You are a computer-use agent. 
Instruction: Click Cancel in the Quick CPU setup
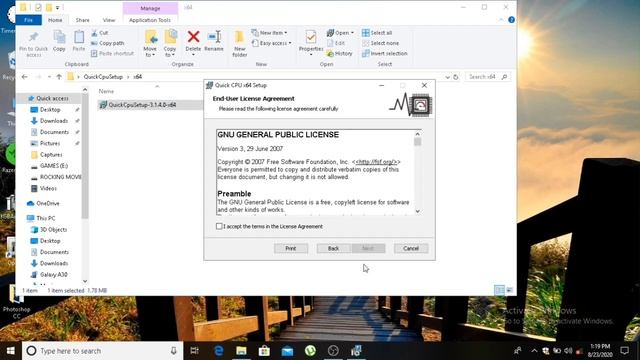411,248
